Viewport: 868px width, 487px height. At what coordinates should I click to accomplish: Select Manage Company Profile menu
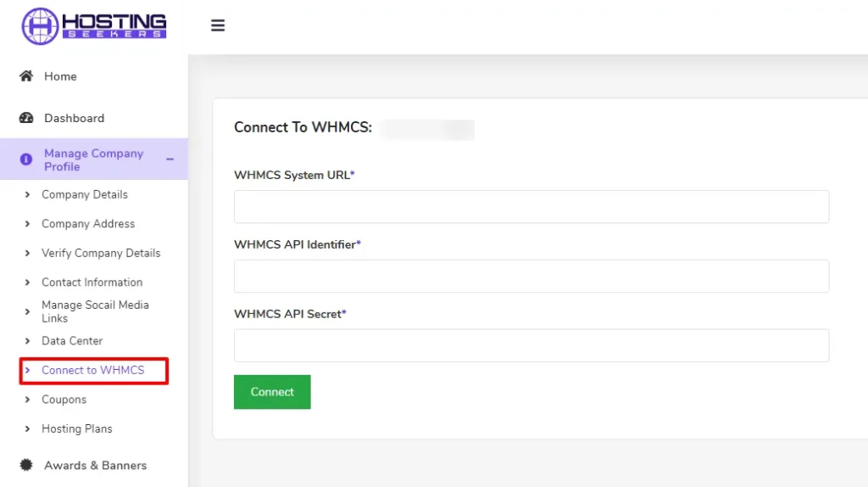click(94, 160)
